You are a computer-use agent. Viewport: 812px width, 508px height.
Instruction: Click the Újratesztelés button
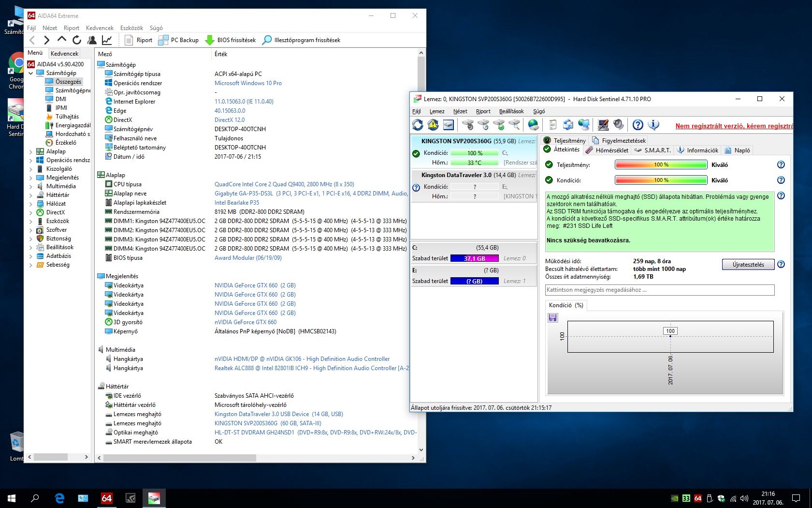click(x=748, y=265)
